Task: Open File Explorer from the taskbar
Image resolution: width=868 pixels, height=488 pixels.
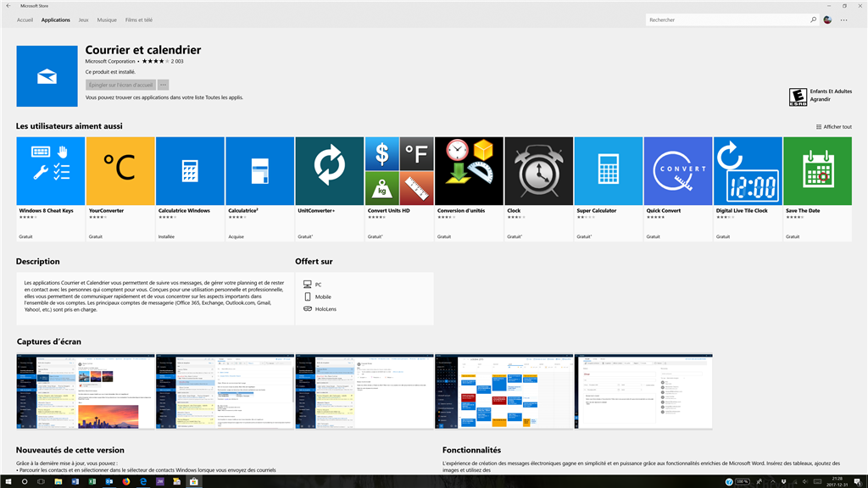Action: tap(58, 481)
